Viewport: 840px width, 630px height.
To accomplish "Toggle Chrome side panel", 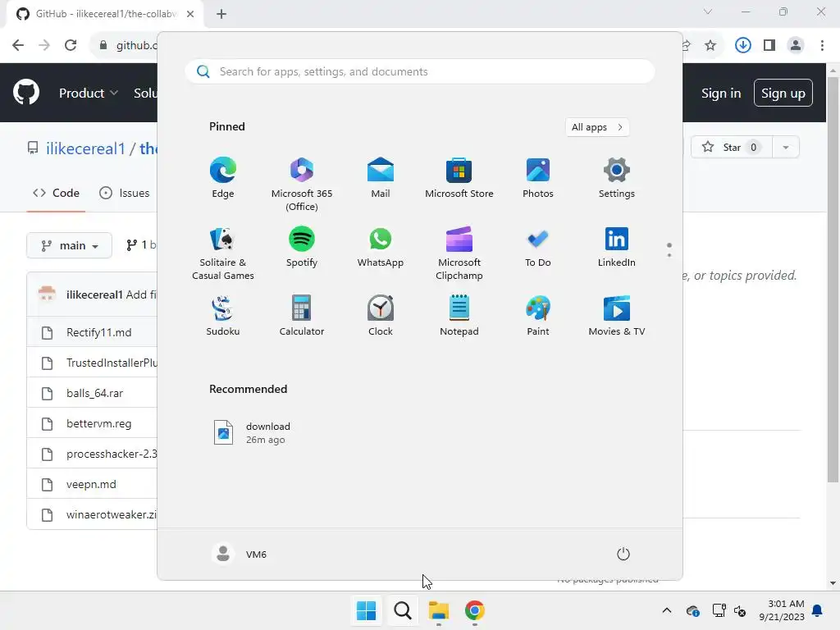I will 769,45.
